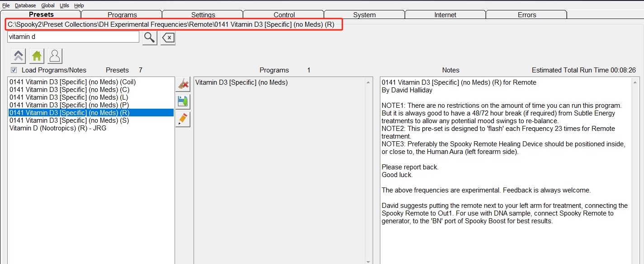The height and width of the screenshot is (264, 644).
Task: Open the User presets folder icon
Action: (x=55, y=56)
